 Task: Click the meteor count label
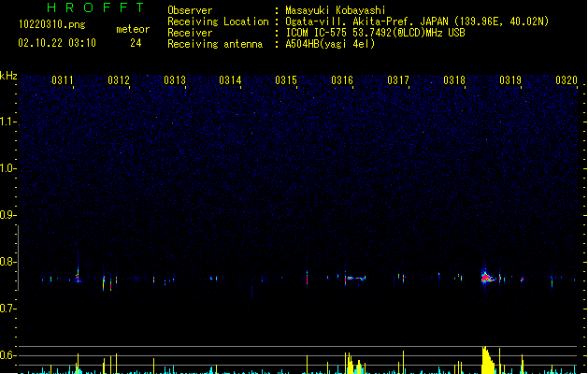click(x=133, y=29)
